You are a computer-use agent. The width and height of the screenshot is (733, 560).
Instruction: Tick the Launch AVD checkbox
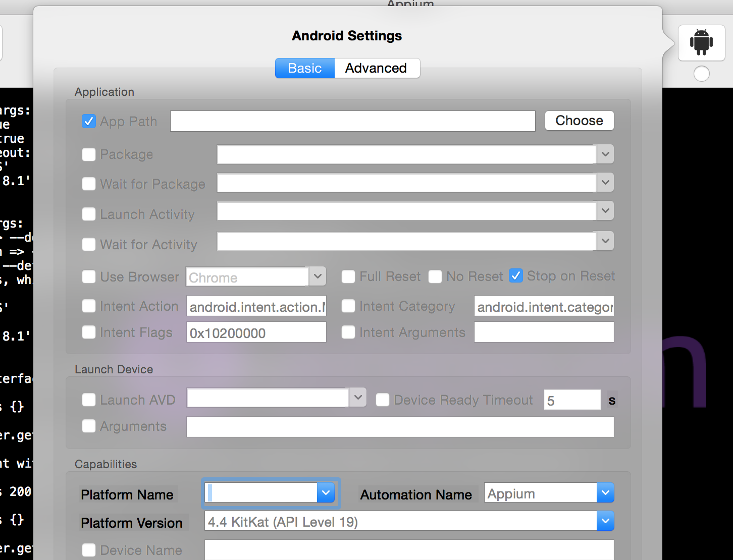point(89,400)
